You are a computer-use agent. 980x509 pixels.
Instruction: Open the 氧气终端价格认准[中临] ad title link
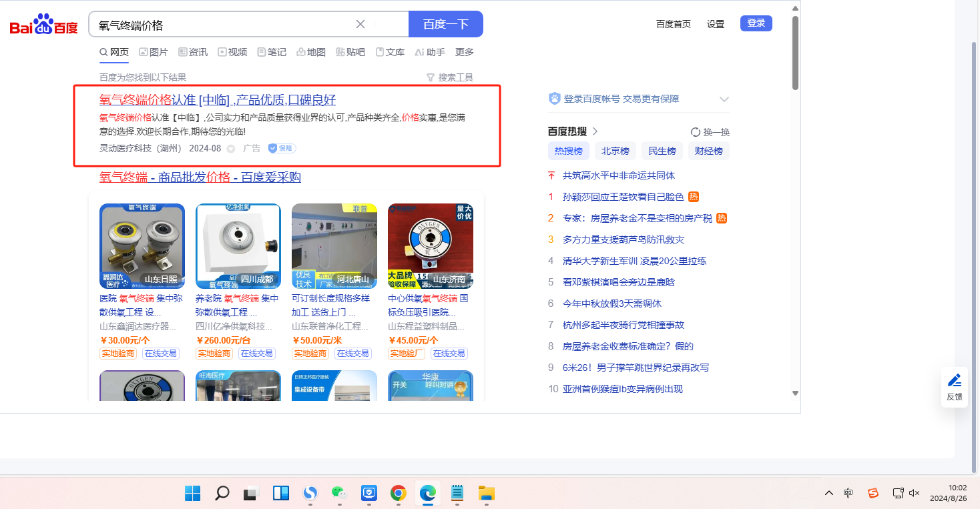[x=218, y=100]
